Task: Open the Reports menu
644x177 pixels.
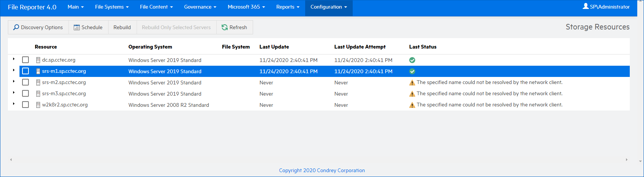Action: 288,7
